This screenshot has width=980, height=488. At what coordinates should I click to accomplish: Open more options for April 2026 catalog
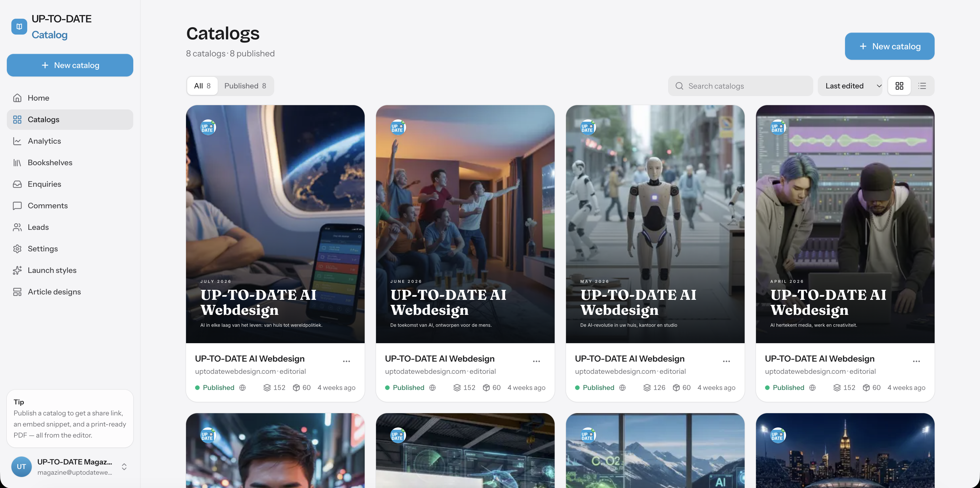(916, 361)
